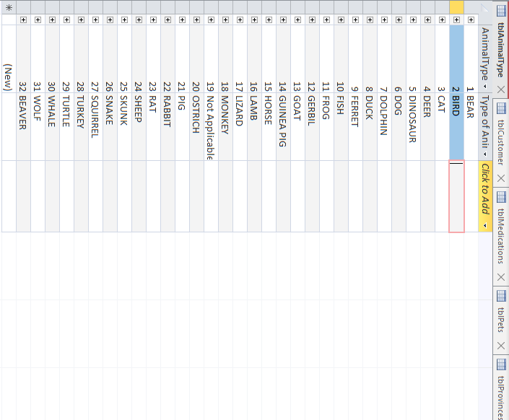The image size is (509, 420).
Task: Click the MONKEY cell
Action: [x=225, y=126]
